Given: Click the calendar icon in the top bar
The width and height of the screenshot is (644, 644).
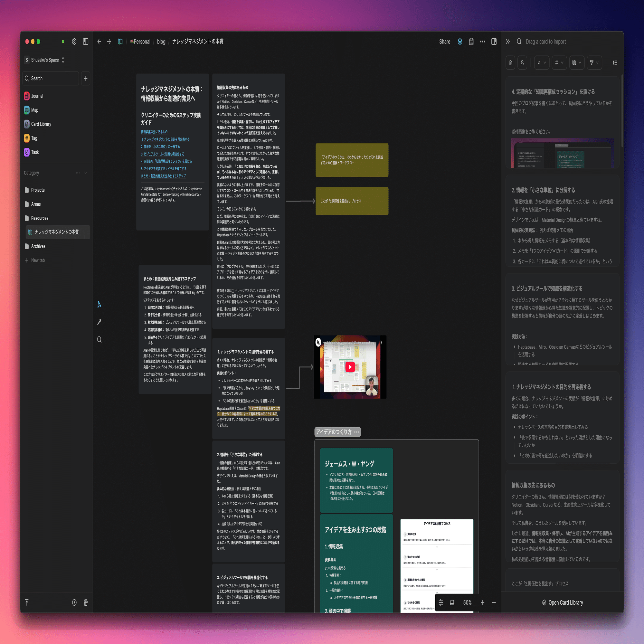Looking at the screenshot, I should (x=471, y=42).
